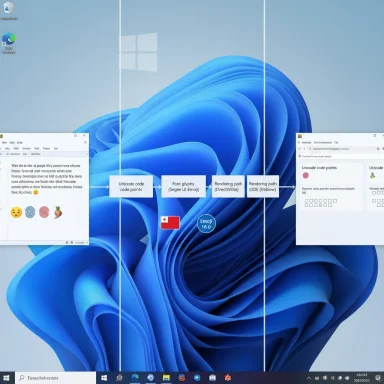The height and width of the screenshot is (384, 384).
Task: Click 'Unicode code points' heading in right window
Action: (x=319, y=168)
